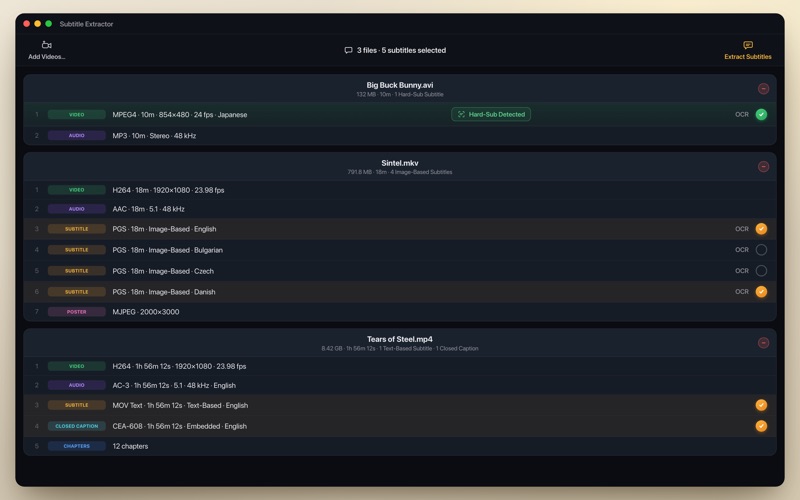
Task: Remove Big Buck Bunny.avi with minus icon
Action: [x=763, y=89]
